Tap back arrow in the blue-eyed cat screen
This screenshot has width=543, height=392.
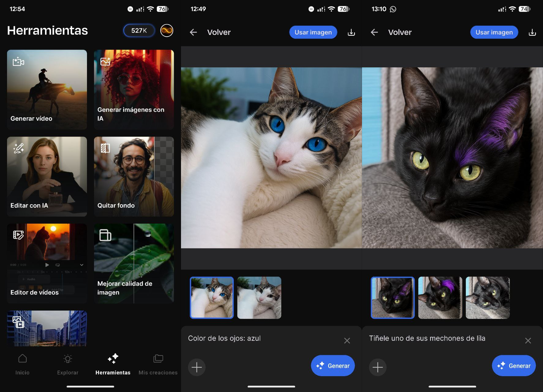[193, 32]
